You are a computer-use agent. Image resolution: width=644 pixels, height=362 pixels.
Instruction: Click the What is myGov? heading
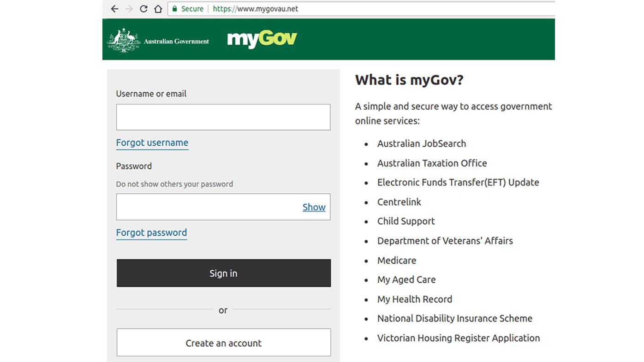tap(409, 80)
